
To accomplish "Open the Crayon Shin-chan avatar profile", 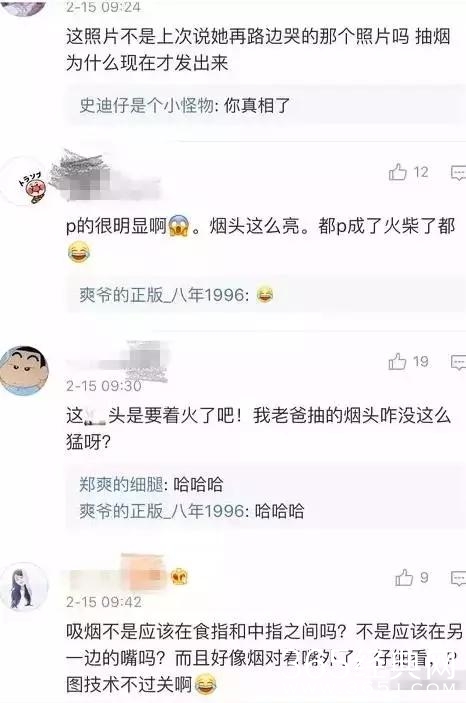I will tap(24, 371).
